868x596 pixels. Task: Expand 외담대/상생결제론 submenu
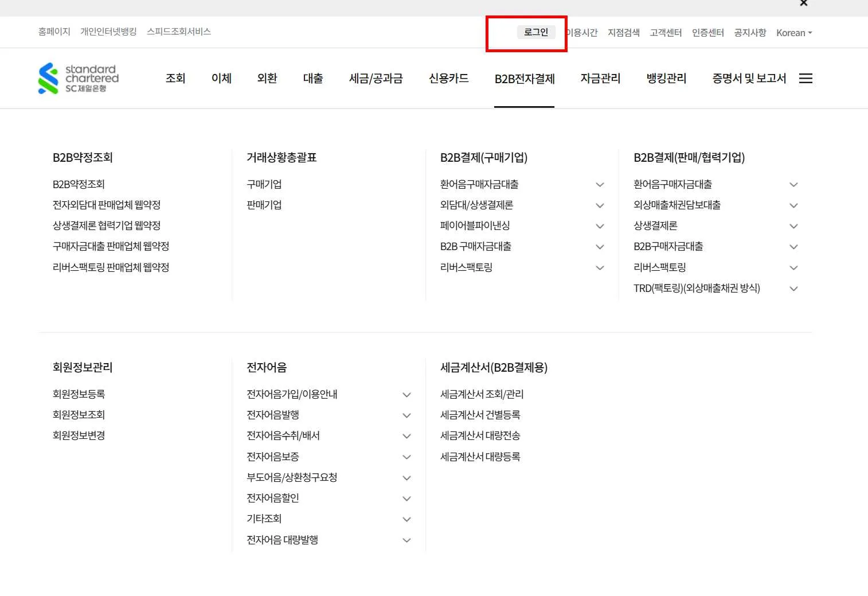pos(600,205)
